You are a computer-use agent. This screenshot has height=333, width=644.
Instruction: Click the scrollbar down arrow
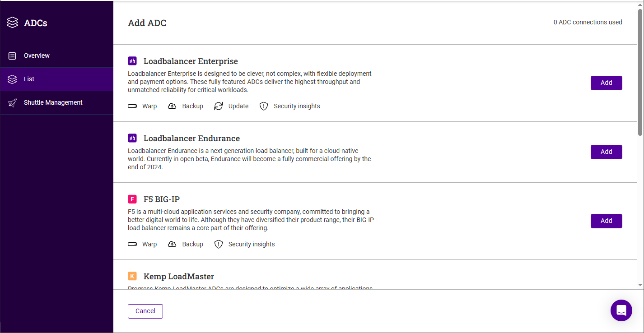[640, 285]
